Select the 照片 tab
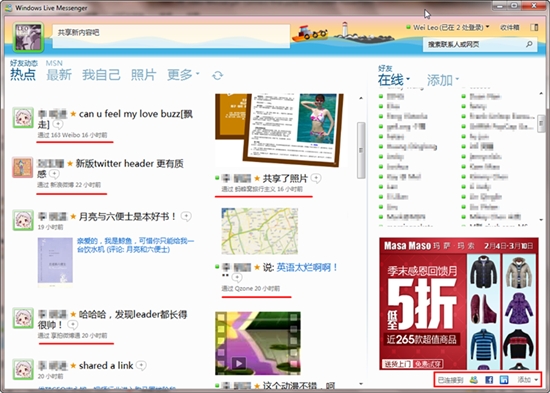Image resolution: width=550 pixels, height=393 pixels. pyautogui.click(x=143, y=74)
